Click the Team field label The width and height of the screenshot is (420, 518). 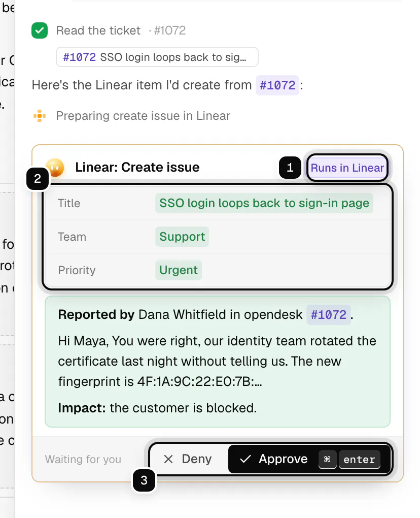pos(72,237)
